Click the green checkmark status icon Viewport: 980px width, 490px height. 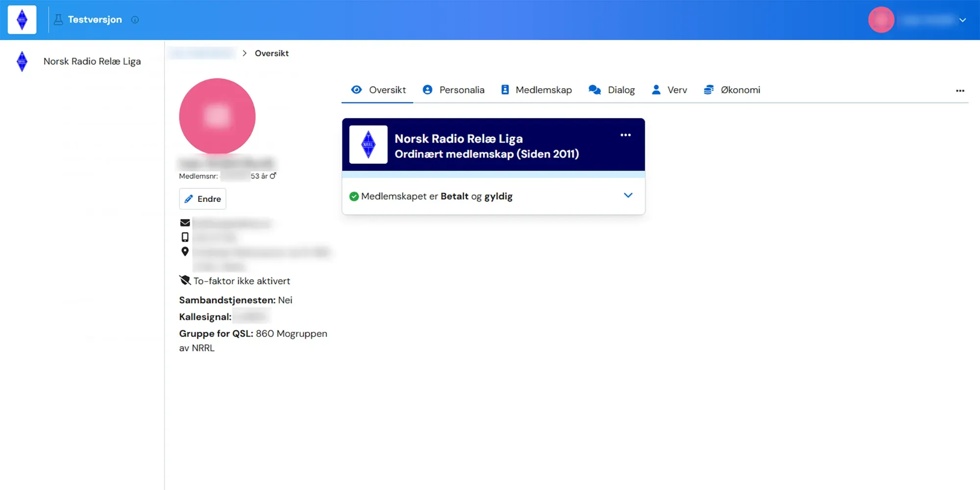[x=354, y=196]
